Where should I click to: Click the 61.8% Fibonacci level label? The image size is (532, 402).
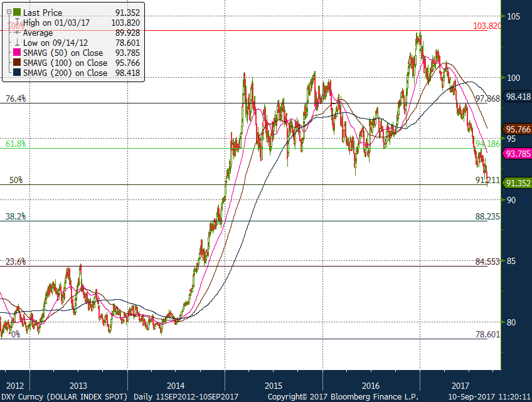[16, 144]
